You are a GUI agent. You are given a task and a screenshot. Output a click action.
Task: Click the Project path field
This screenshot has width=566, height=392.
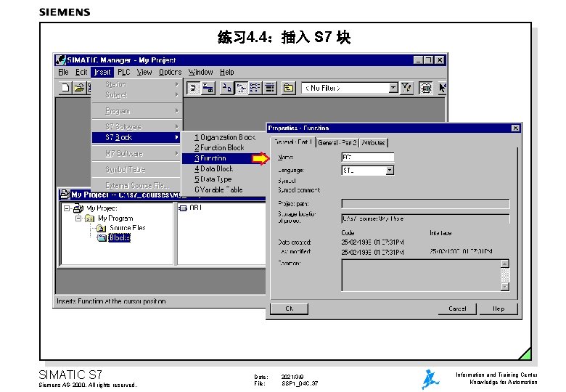click(425, 204)
